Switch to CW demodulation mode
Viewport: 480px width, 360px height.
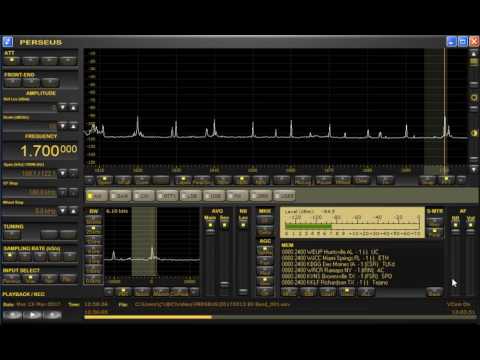tap(143, 196)
